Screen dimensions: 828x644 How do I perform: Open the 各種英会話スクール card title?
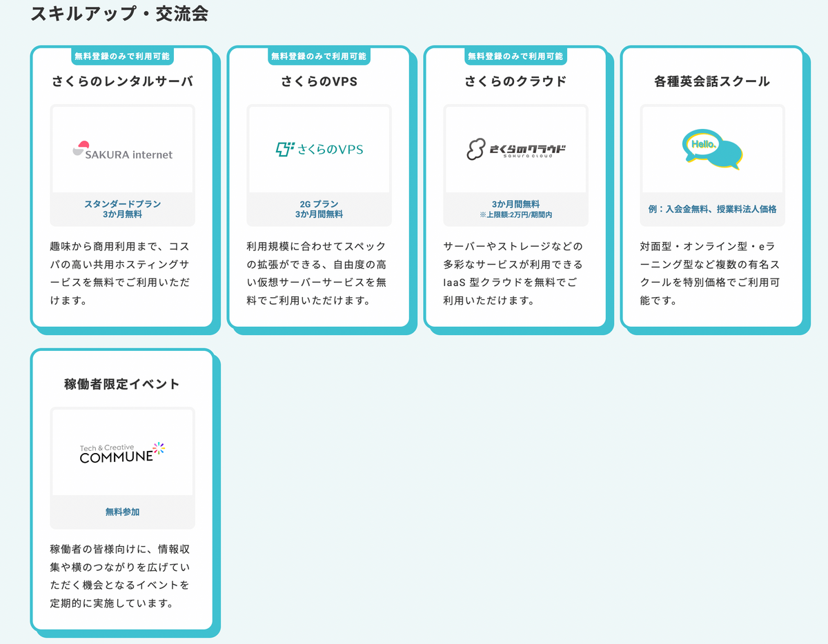[712, 81]
